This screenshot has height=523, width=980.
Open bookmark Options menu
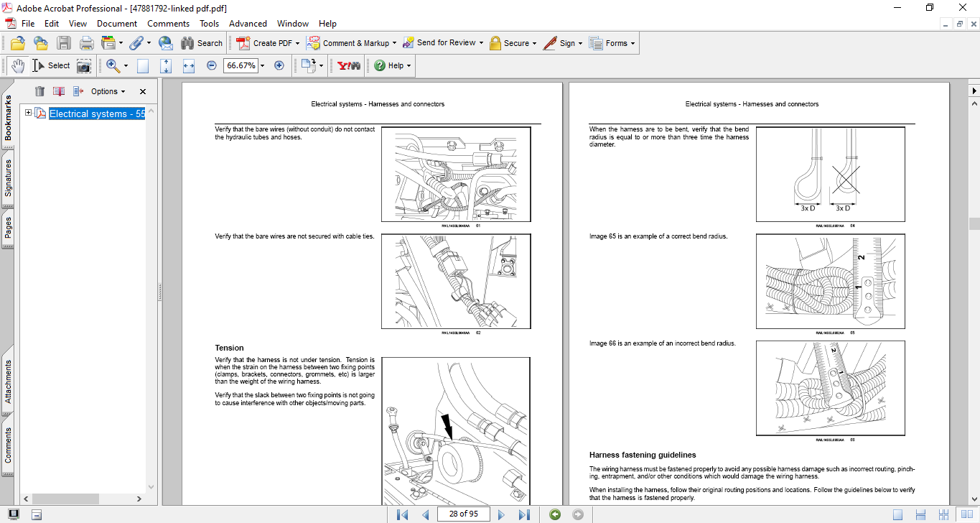[108, 91]
